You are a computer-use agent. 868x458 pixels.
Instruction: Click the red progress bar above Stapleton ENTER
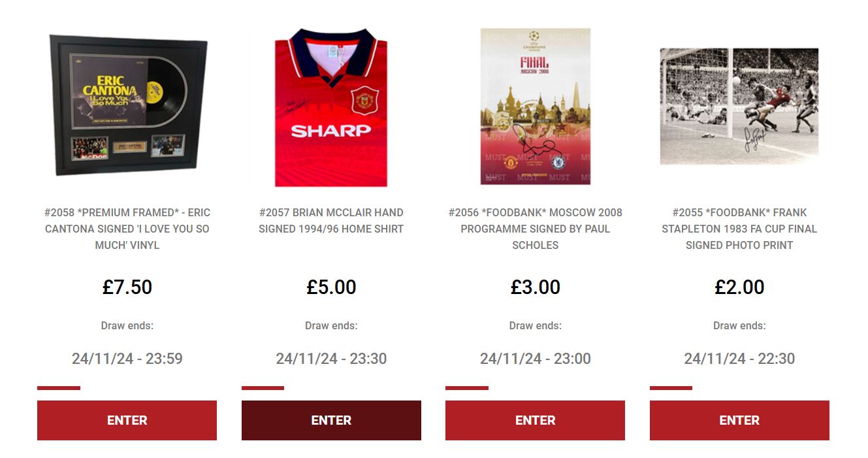click(671, 388)
